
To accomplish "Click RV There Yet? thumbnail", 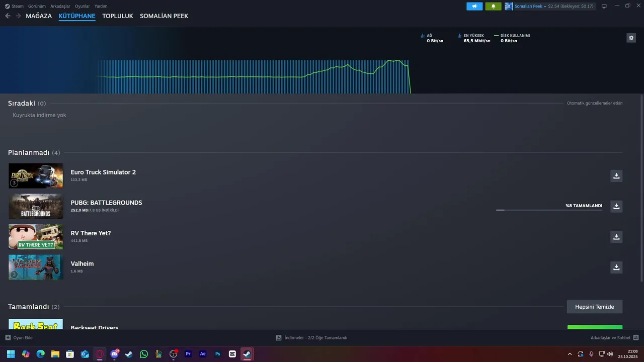I will (x=36, y=237).
